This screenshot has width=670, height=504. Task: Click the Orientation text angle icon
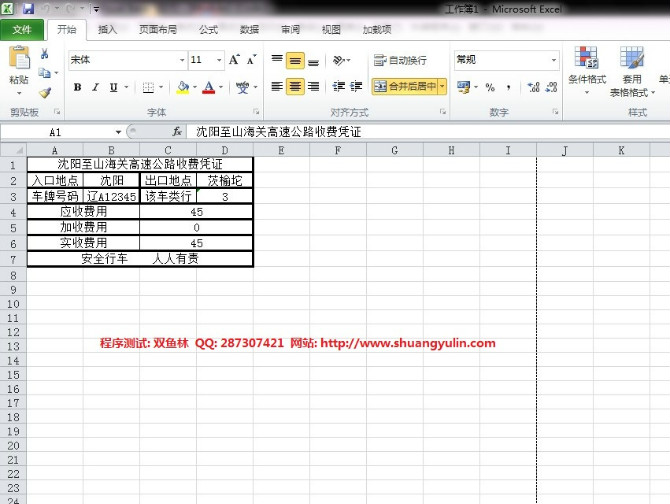(x=339, y=60)
